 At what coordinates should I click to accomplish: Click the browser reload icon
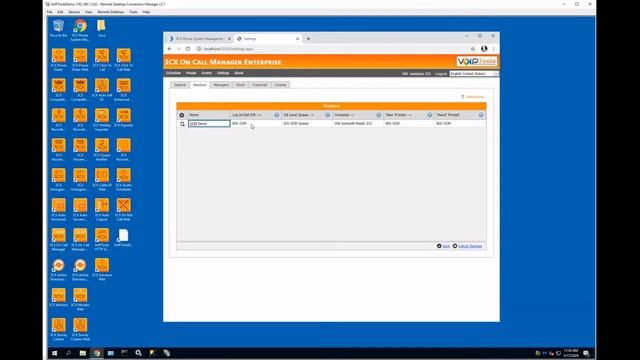(x=188, y=49)
